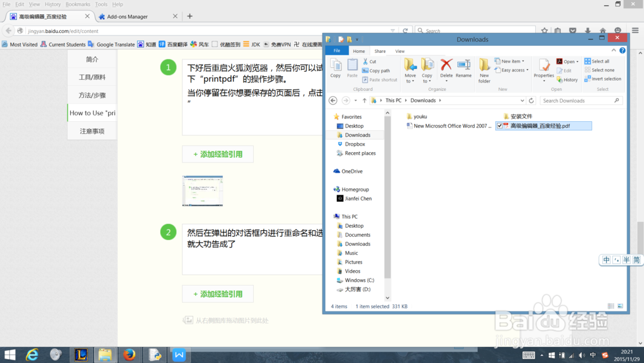This screenshot has height=363, width=644.
Task: Open Google Translate bookmark
Action: [111, 44]
